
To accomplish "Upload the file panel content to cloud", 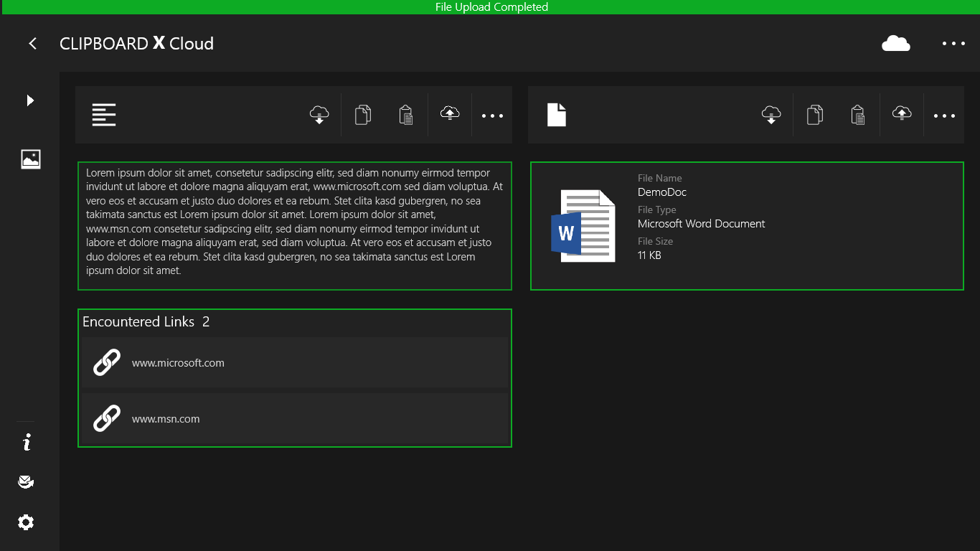I will click(902, 115).
